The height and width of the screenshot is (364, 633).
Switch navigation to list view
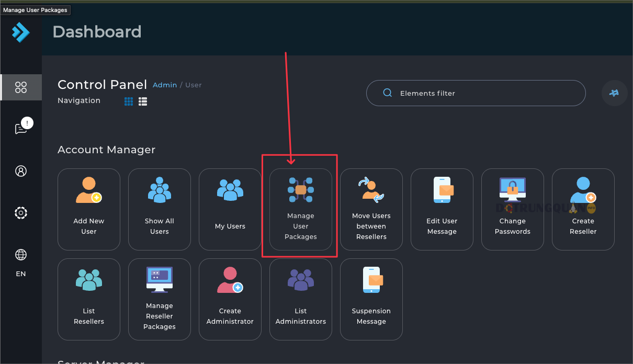click(143, 101)
